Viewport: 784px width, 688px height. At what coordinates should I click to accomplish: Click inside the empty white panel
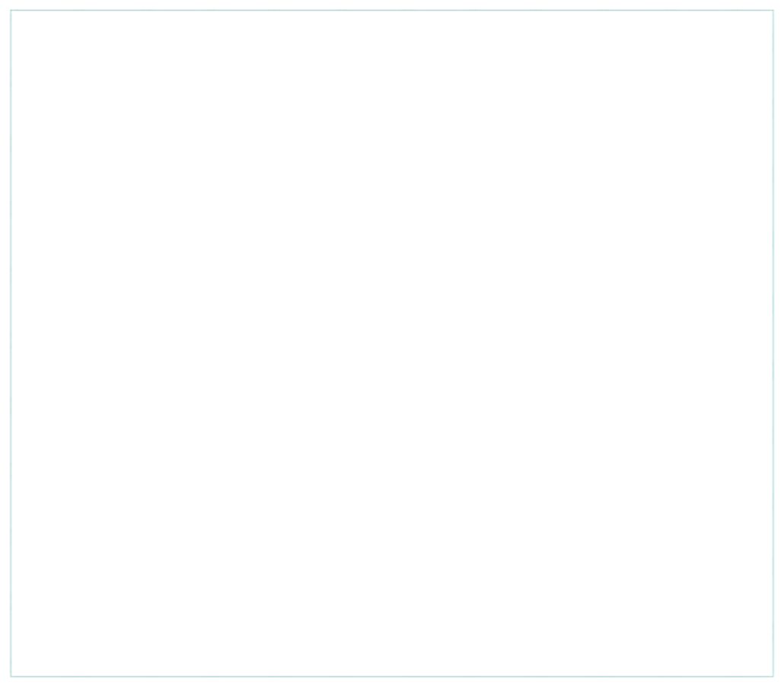[392, 343]
